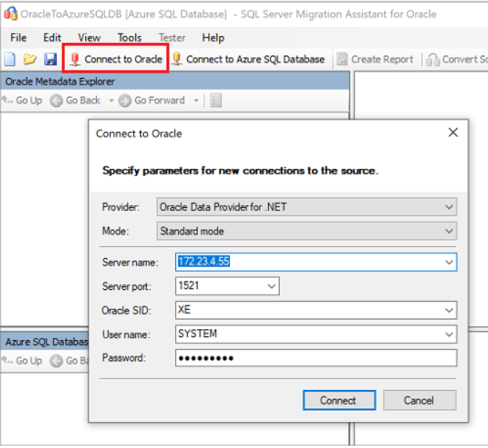Expand the Oracle SID dropdown

point(448,310)
